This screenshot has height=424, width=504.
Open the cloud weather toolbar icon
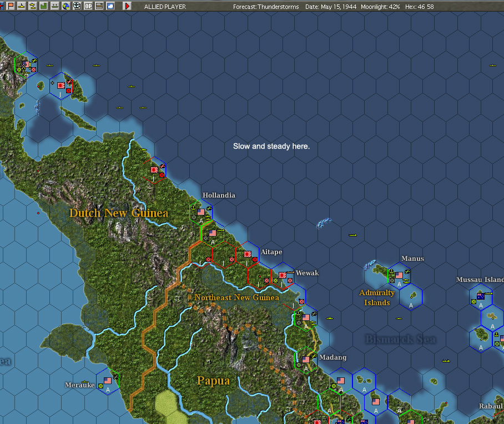tap(110, 6)
